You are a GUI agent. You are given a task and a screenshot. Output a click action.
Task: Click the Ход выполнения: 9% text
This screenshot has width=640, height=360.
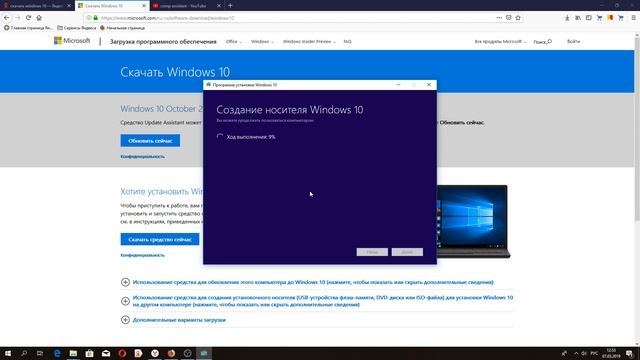[251, 137]
